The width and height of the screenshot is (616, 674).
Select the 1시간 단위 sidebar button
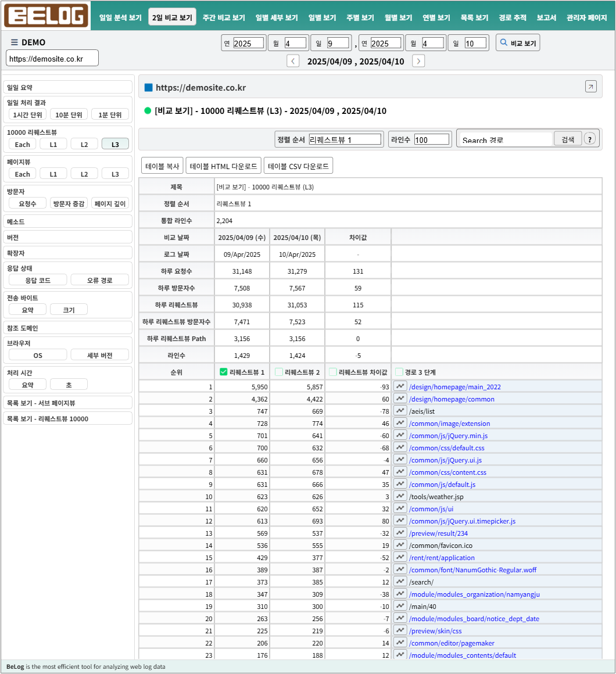[27, 114]
